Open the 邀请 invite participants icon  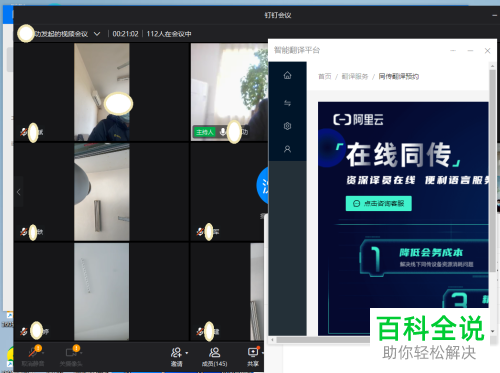pyautogui.click(x=176, y=352)
